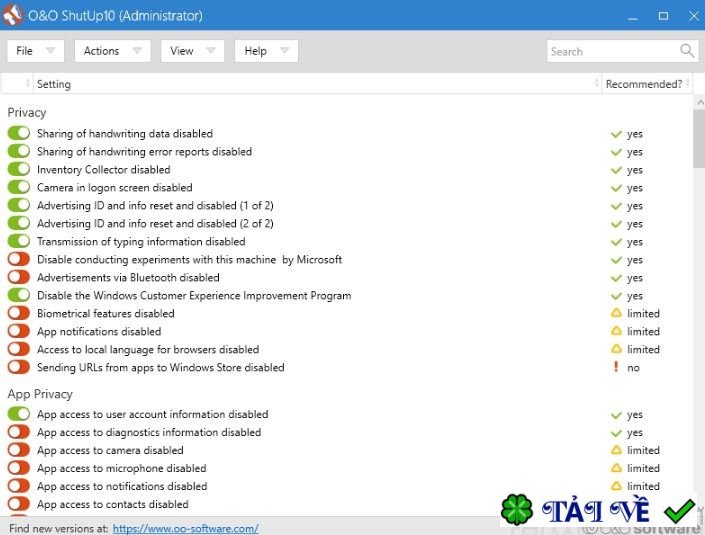Screen dimensions: 705x535
Task: Toggle App access to user account information switch
Action: coord(18,414)
